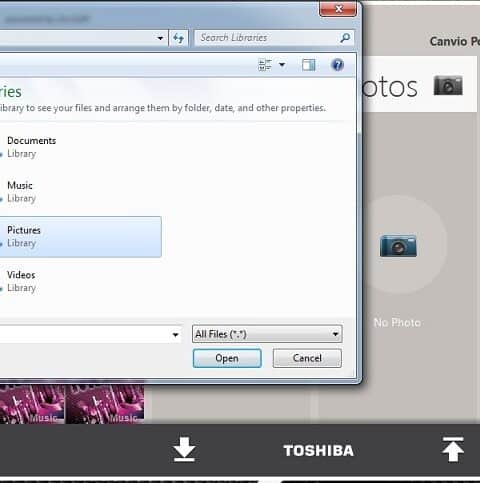Click the refresh button beside the address bar
This screenshot has width=480, height=483.
click(x=178, y=38)
